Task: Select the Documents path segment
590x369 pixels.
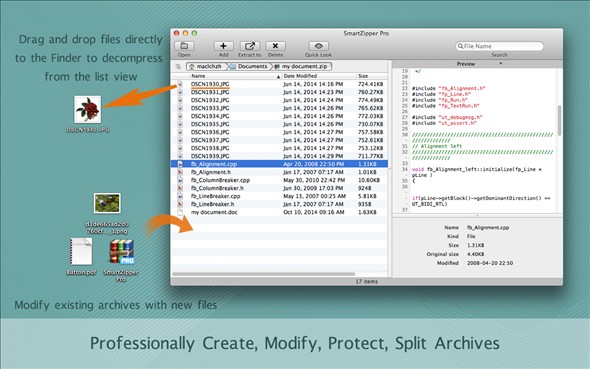Action: tap(249, 66)
